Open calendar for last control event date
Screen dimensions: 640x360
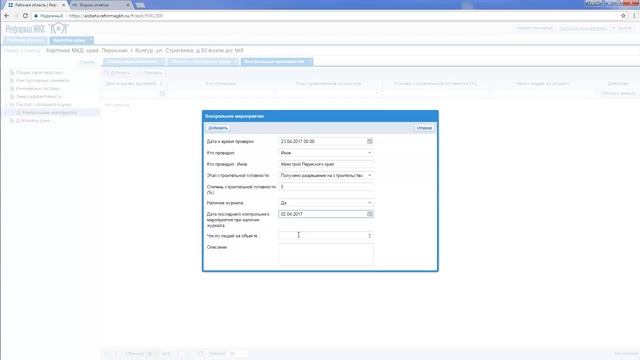coord(370,214)
